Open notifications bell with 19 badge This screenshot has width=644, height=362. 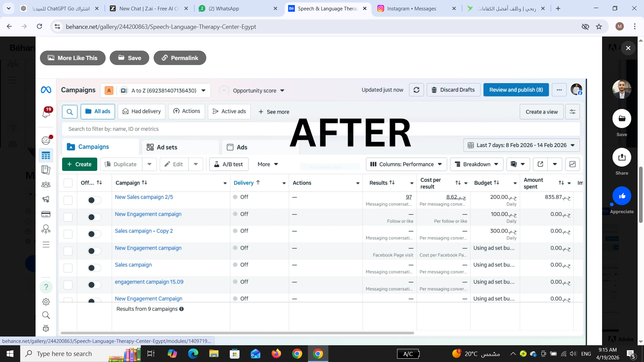point(46,114)
